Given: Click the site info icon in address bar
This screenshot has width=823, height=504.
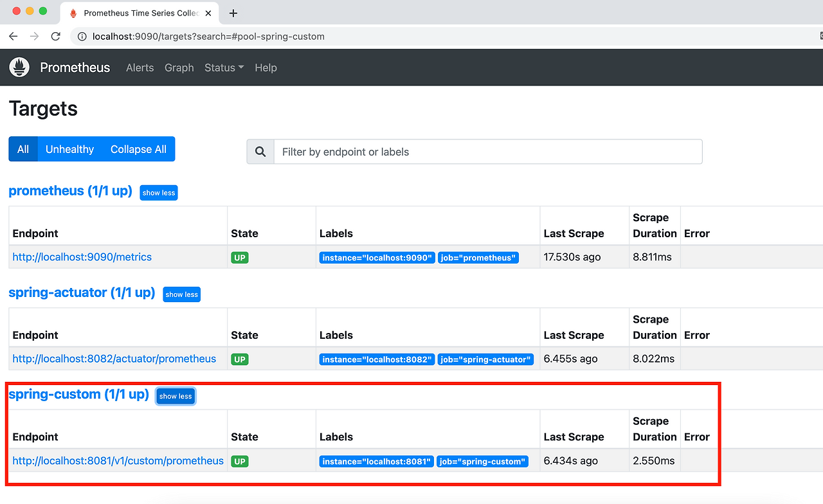Looking at the screenshot, I should [x=82, y=37].
